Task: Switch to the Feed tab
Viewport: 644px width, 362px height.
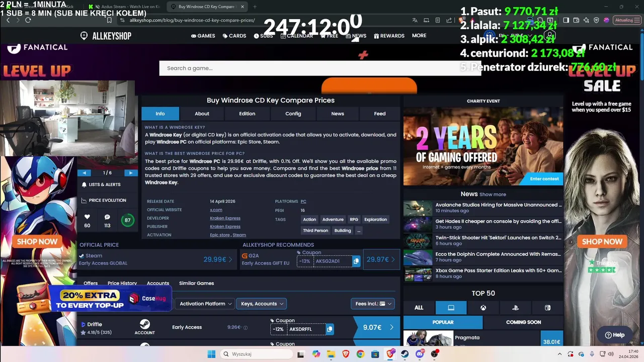Action: pos(380,114)
